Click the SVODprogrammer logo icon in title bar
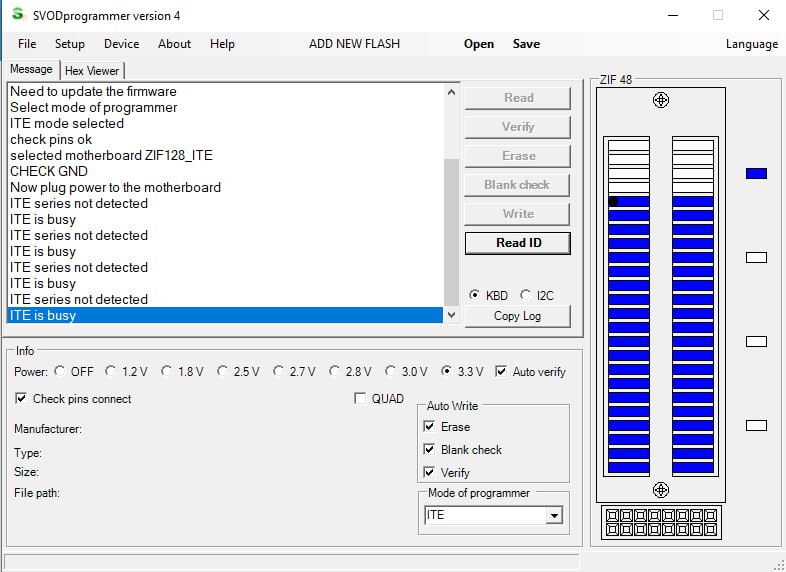Screen dimensions: 786x572 point(17,15)
